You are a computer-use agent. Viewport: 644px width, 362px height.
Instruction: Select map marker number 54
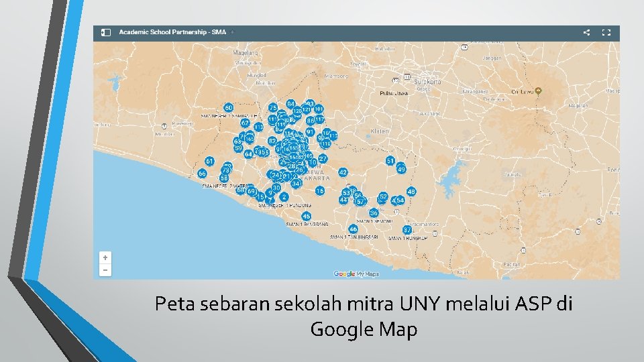click(x=400, y=200)
